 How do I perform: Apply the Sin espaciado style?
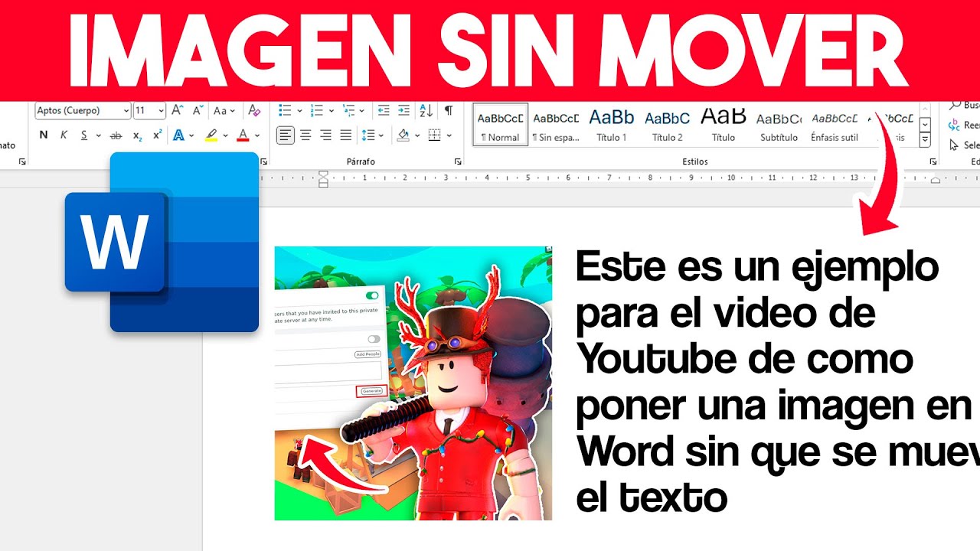click(x=556, y=125)
